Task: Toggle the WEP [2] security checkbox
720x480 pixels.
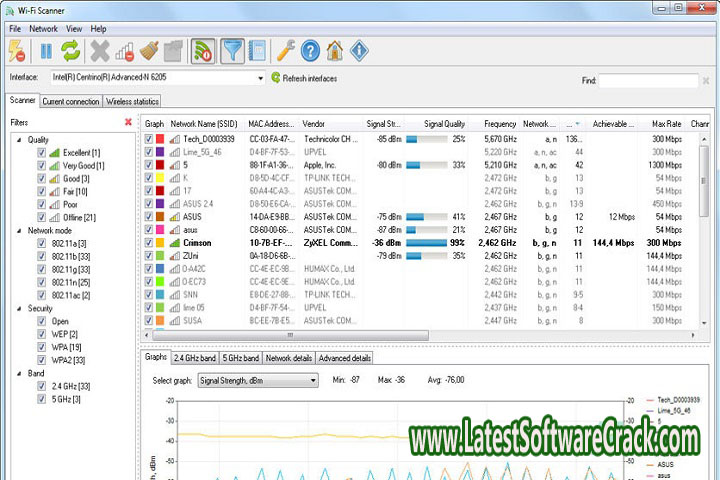Action: (41, 334)
